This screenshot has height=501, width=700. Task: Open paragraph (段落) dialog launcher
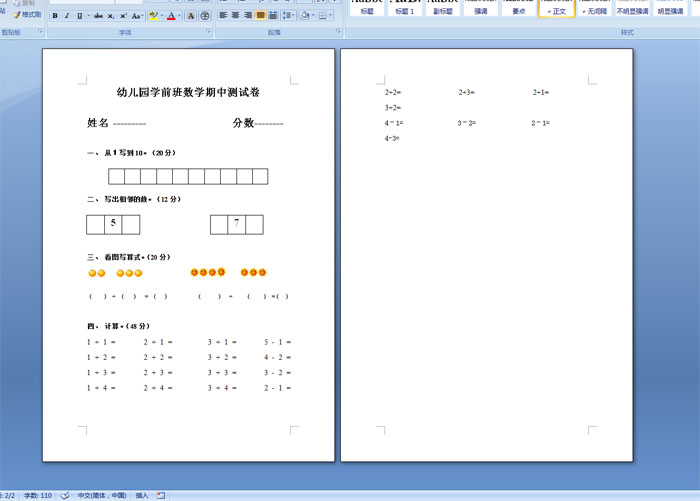[338, 31]
